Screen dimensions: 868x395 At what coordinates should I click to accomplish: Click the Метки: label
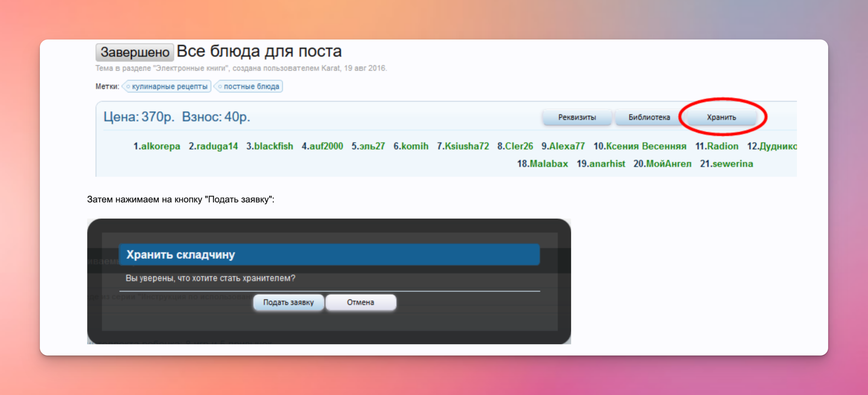click(x=107, y=86)
